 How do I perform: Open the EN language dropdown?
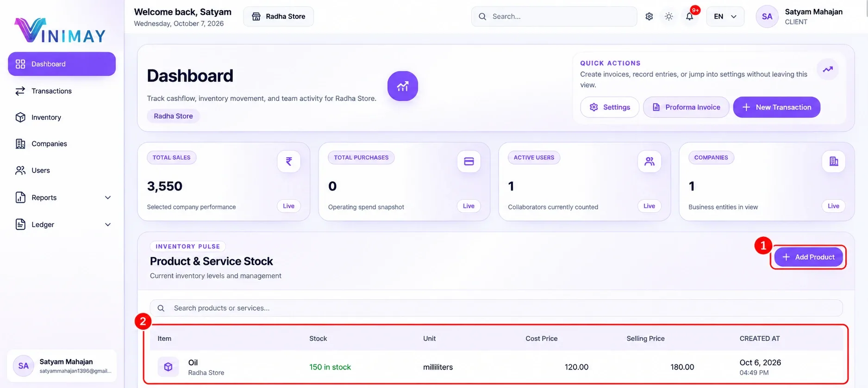click(725, 17)
